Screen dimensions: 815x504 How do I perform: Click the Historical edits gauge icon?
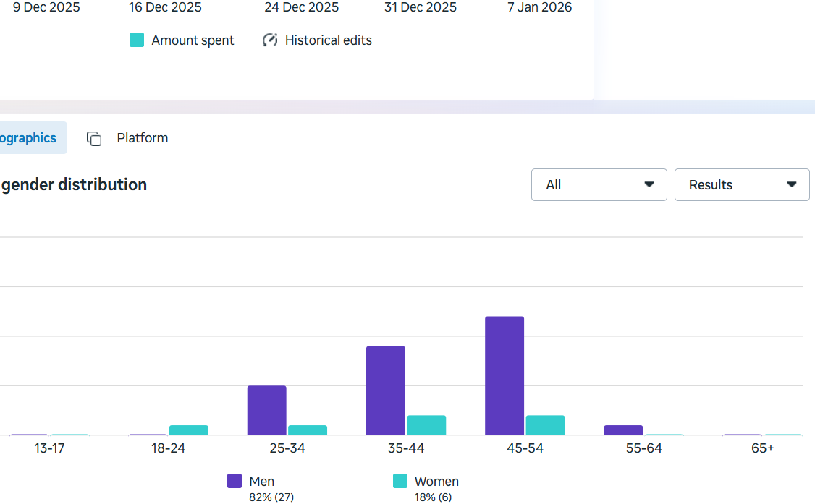(x=270, y=40)
